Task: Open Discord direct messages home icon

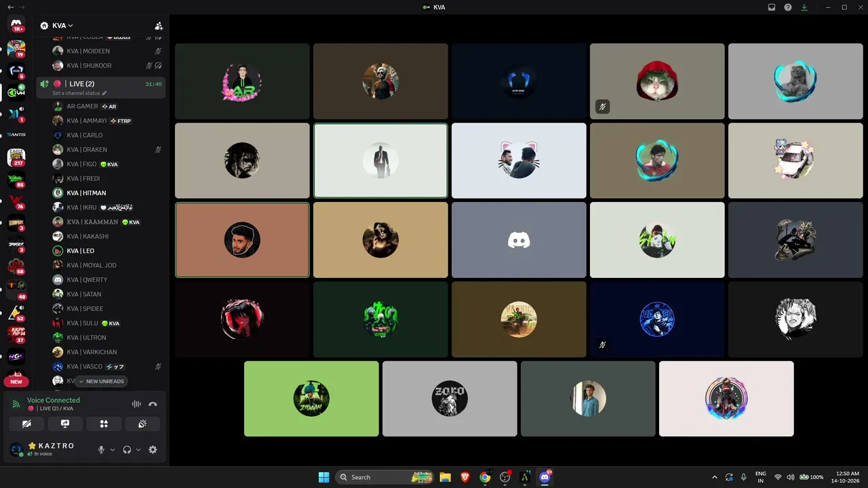Action: pos(16,24)
